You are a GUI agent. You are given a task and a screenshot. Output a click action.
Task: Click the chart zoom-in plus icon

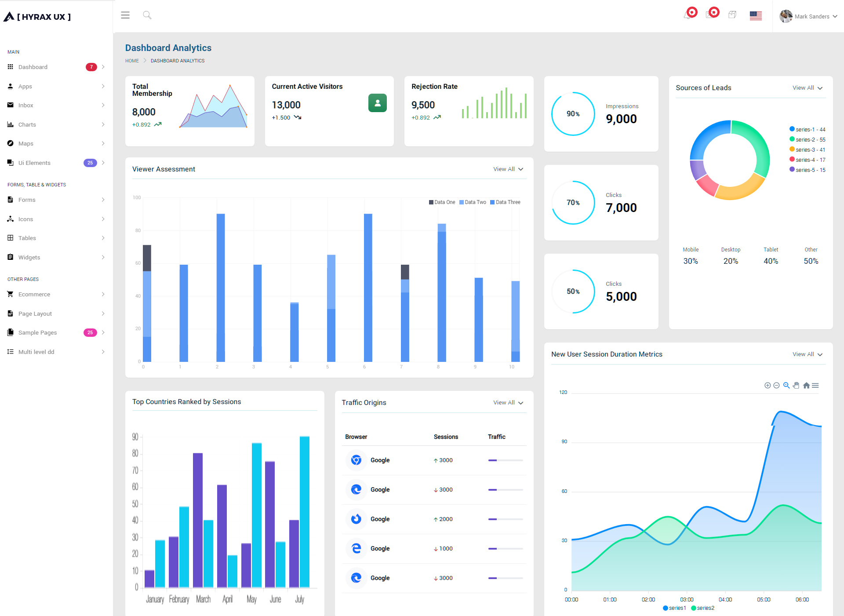[x=768, y=385]
